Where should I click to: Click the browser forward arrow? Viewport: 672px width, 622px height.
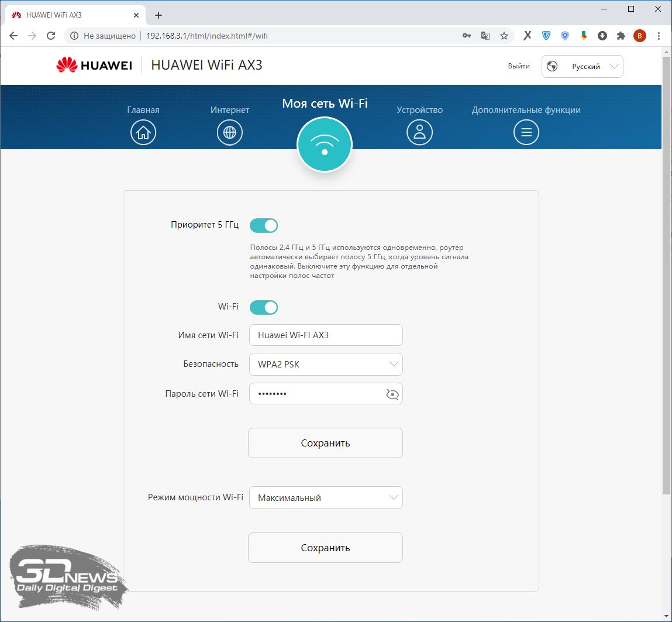click(x=32, y=36)
